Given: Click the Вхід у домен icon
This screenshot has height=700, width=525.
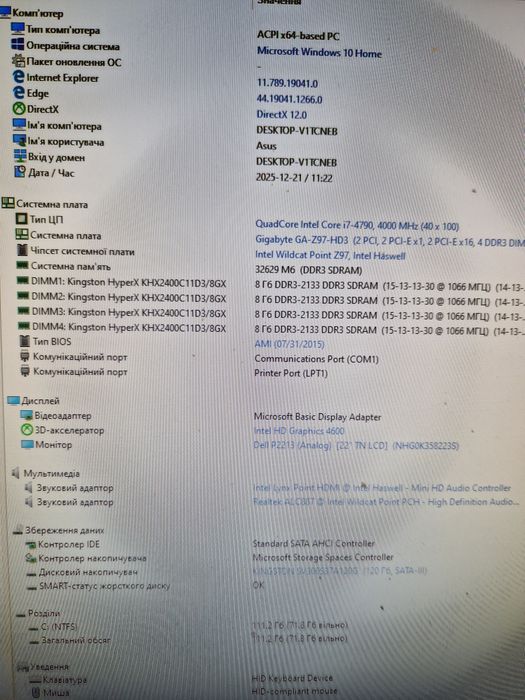Looking at the screenshot, I should click(x=20, y=156).
